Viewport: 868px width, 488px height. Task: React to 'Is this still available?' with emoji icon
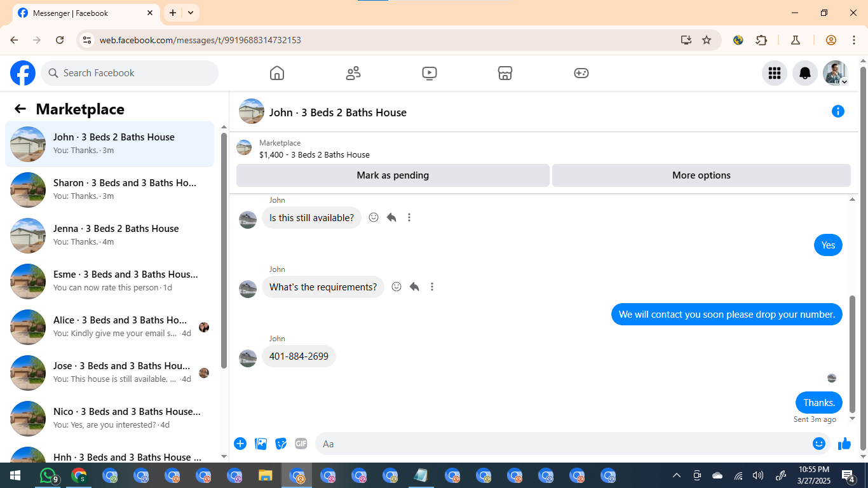tap(374, 217)
